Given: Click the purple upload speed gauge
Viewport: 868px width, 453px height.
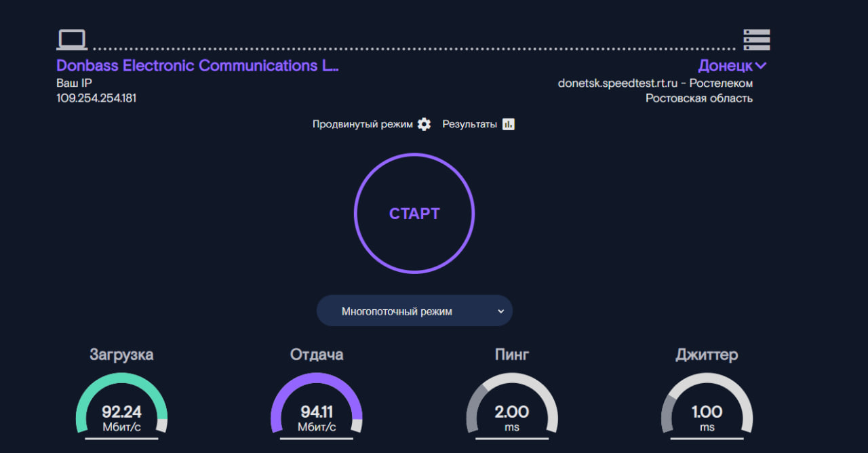Looking at the screenshot, I should (317, 405).
